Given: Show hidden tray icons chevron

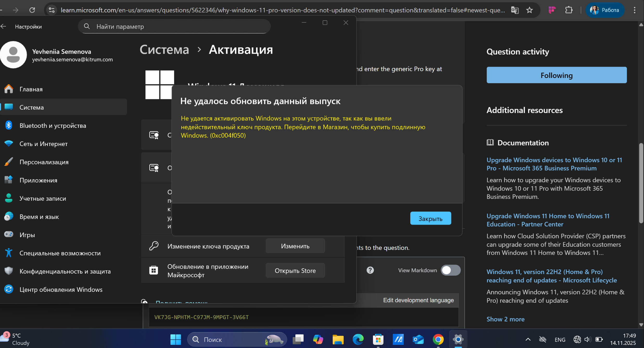Looking at the screenshot, I should [528, 339].
